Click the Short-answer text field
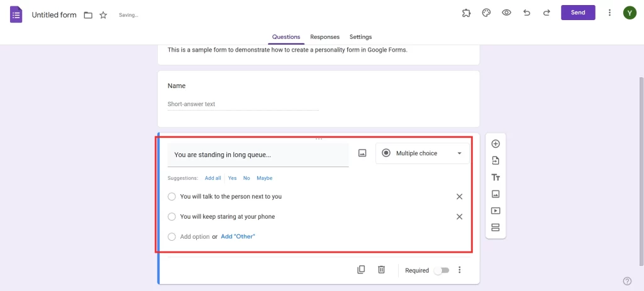644x291 pixels. (243, 104)
